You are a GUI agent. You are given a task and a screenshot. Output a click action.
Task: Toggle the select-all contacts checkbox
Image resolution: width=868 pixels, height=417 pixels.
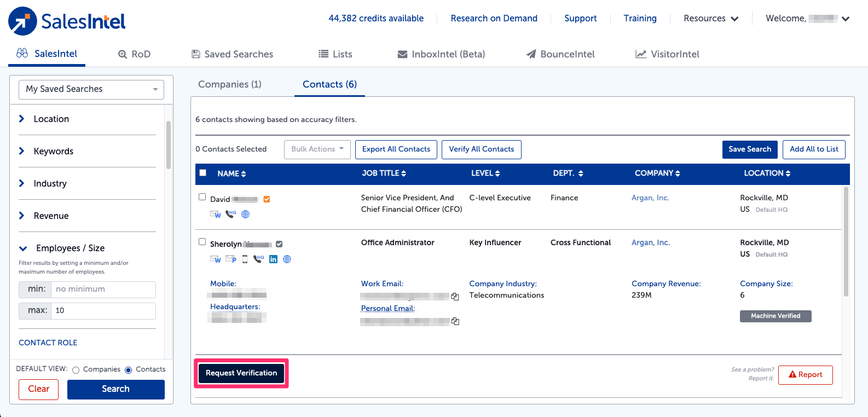(203, 173)
